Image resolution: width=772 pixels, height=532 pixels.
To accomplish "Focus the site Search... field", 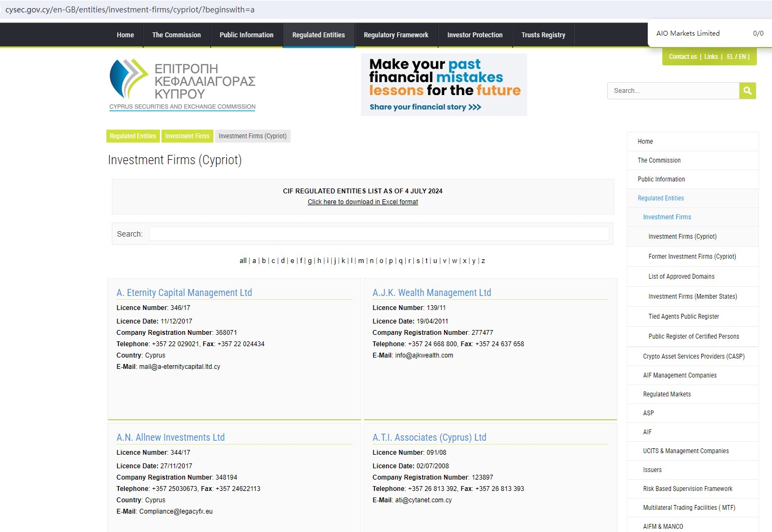I will (x=673, y=91).
